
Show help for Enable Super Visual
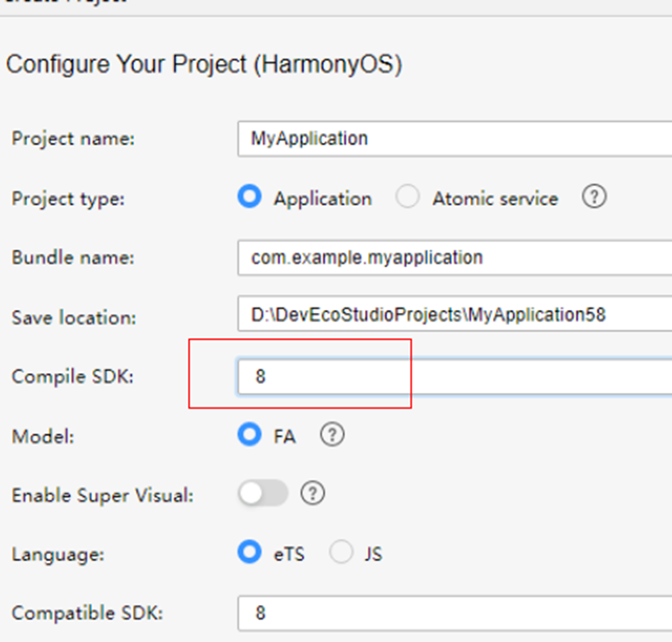pyautogui.click(x=312, y=494)
